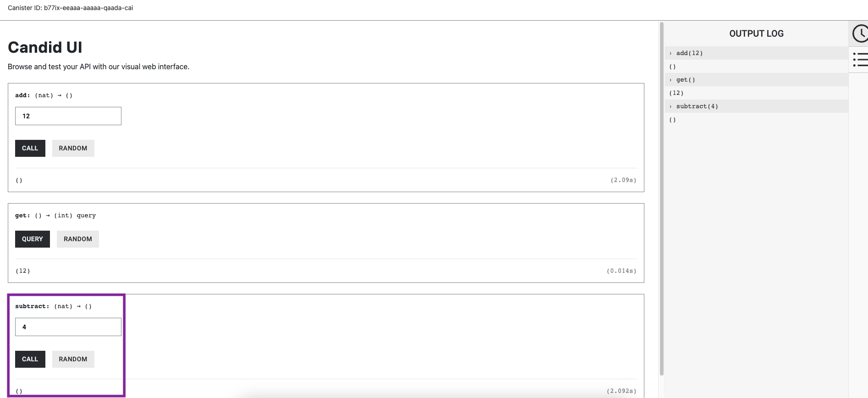Click the OUTPUT LOG heading
868x398 pixels.
pyautogui.click(x=756, y=33)
